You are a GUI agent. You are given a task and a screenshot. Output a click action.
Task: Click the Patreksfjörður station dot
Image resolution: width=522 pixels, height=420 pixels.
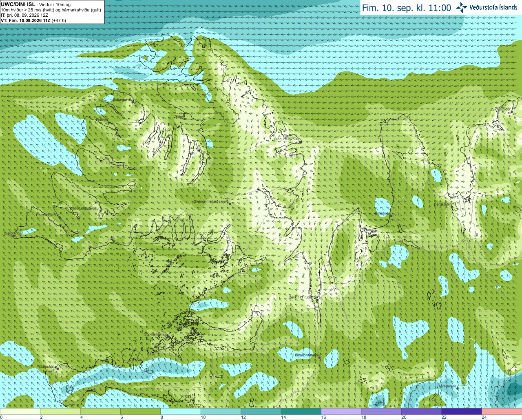click(x=60, y=217)
